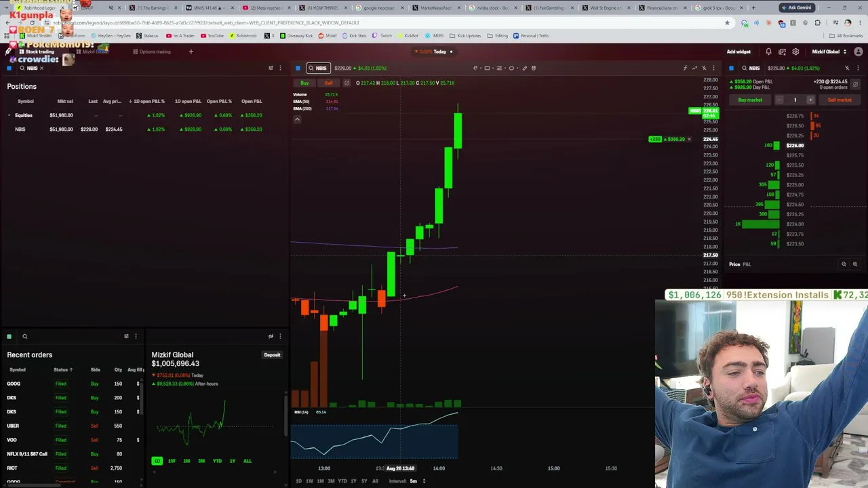The width and height of the screenshot is (868, 488).
Task: Click the Buy market button
Action: pos(750,100)
